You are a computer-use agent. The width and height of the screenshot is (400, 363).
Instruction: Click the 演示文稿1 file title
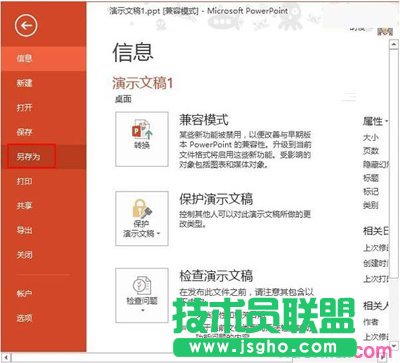(x=143, y=83)
